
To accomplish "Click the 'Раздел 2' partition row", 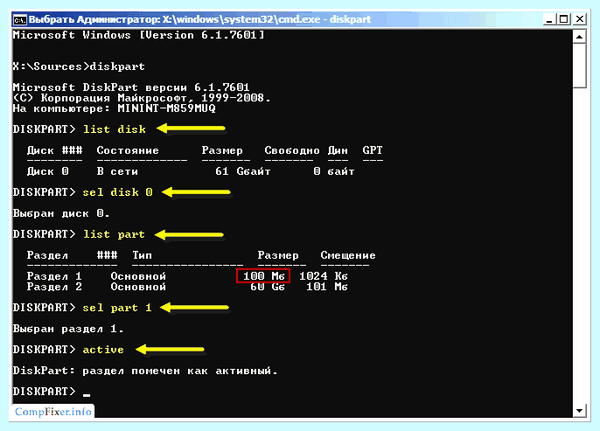I will [187, 287].
